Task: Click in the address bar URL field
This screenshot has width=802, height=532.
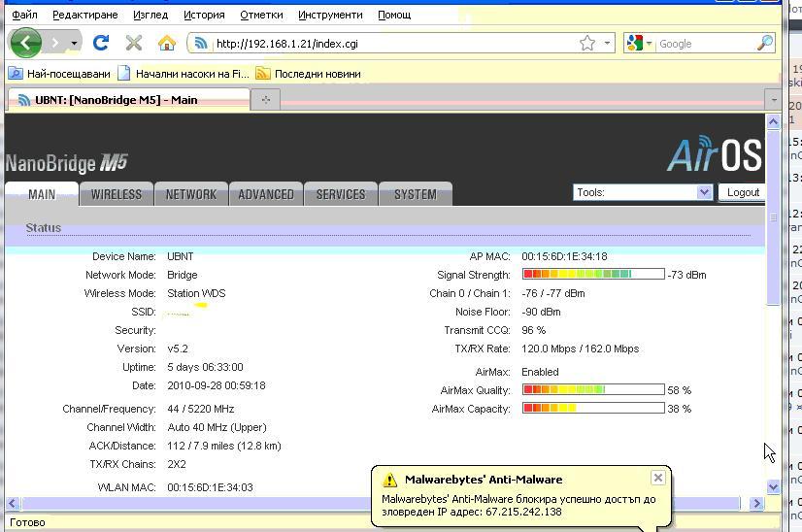Action: coord(388,43)
